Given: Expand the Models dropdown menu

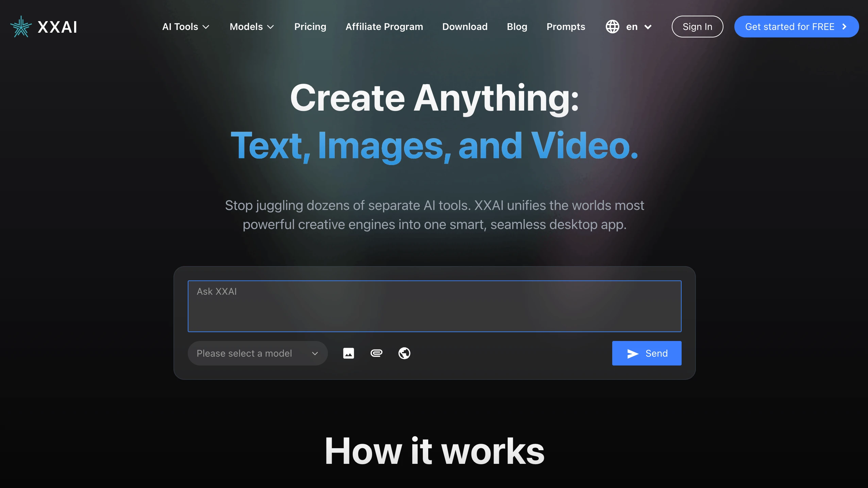Looking at the screenshot, I should pyautogui.click(x=252, y=27).
